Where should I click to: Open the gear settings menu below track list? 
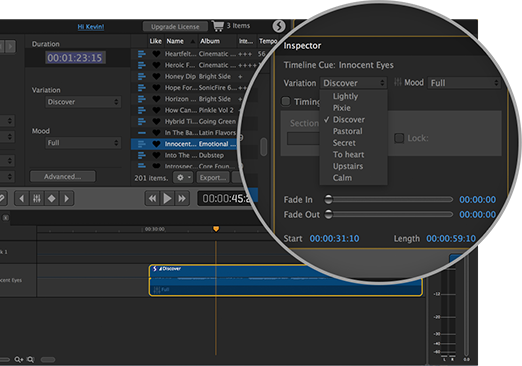[183, 178]
